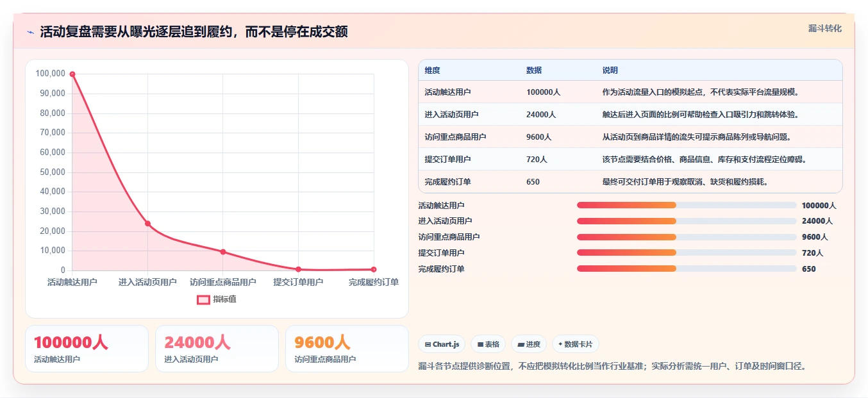
Task: Click the 访问重点商品用户 x-axis label
Action: [223, 282]
